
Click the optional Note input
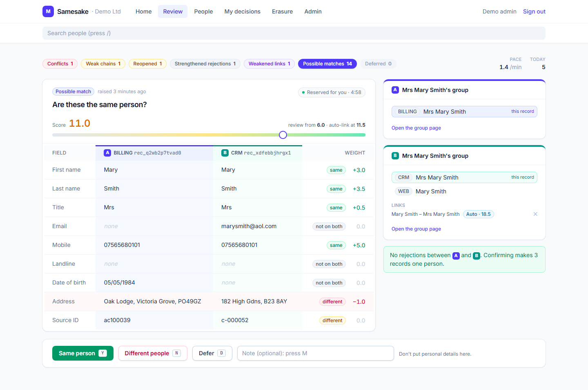click(316, 353)
